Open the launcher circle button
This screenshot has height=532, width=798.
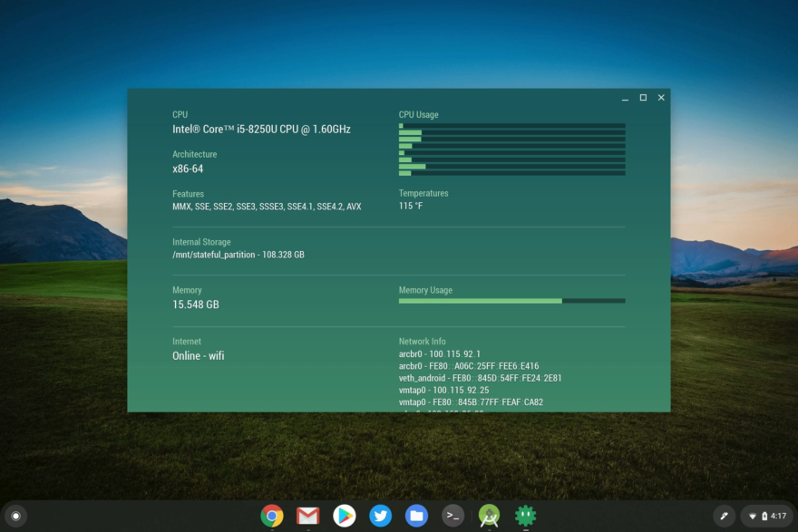click(x=15, y=516)
